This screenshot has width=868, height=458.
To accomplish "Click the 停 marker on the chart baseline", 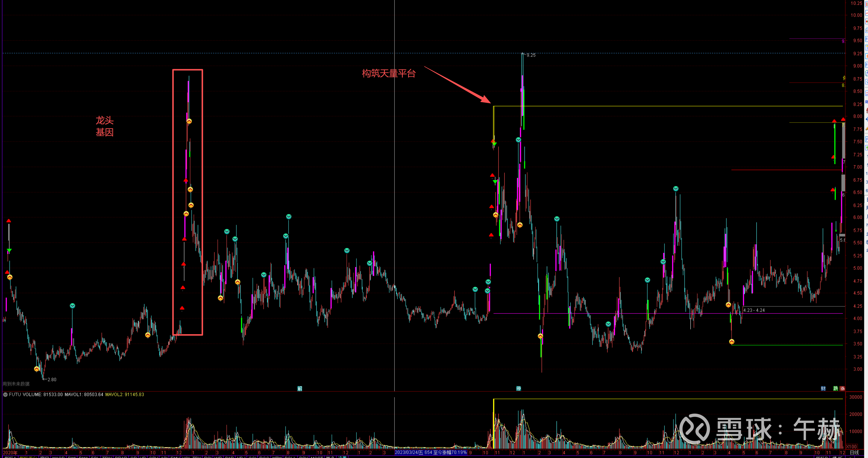I will (519, 389).
